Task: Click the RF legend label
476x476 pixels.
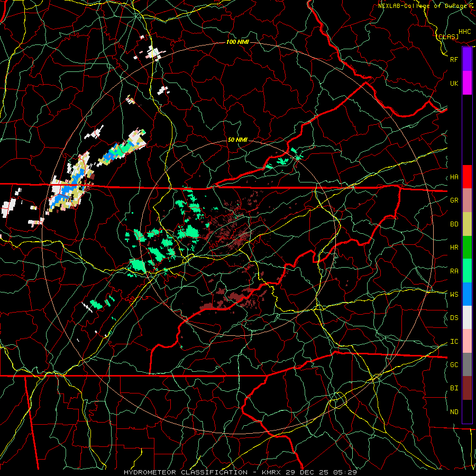Action: click(454, 59)
